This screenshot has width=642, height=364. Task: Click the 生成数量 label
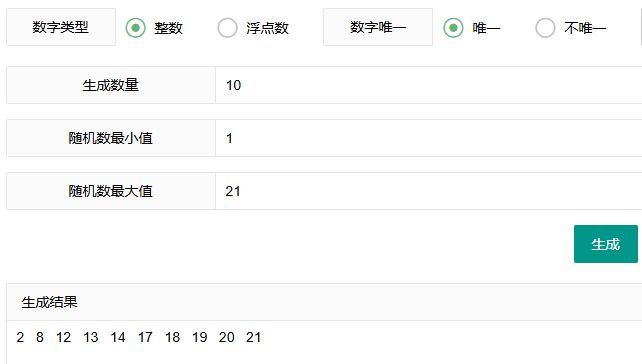click(x=111, y=85)
